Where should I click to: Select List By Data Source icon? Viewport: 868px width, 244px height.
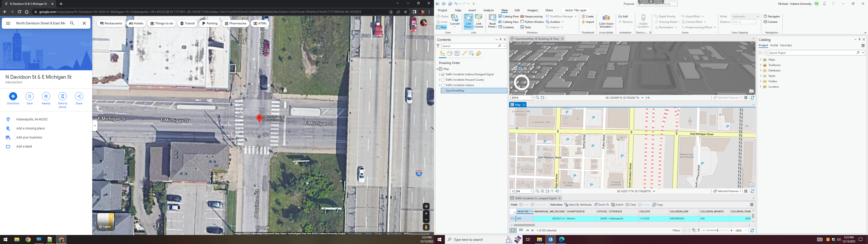click(x=450, y=53)
